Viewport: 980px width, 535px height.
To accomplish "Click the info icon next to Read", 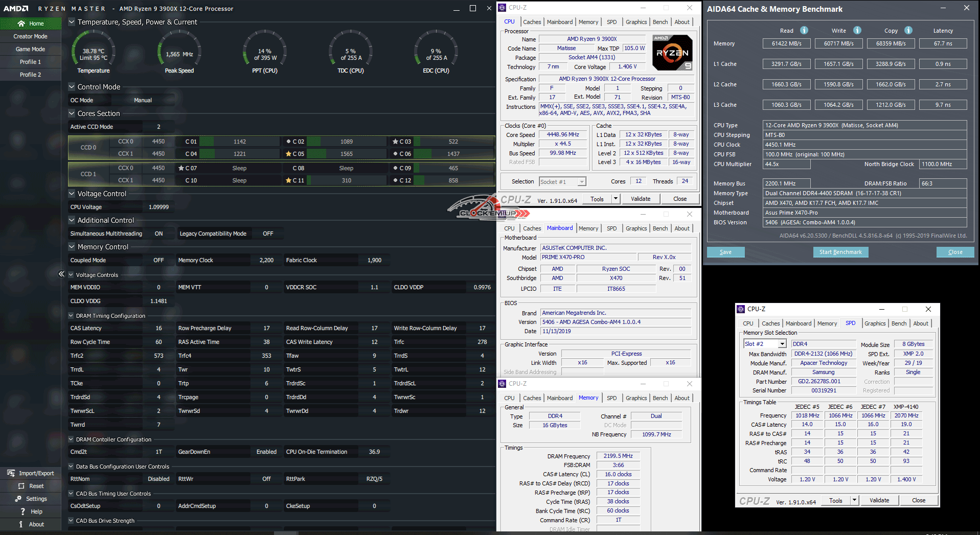I will (804, 30).
